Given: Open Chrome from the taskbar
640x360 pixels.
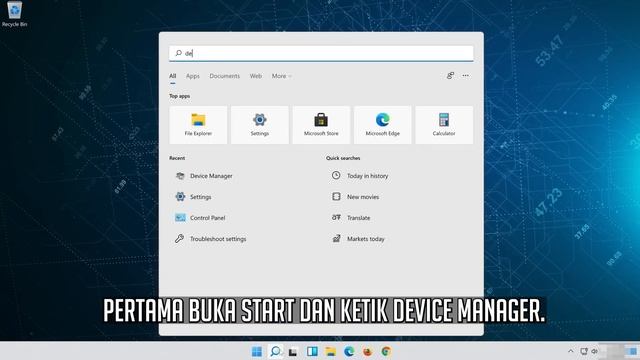Looking at the screenshot, I should (x=386, y=351).
